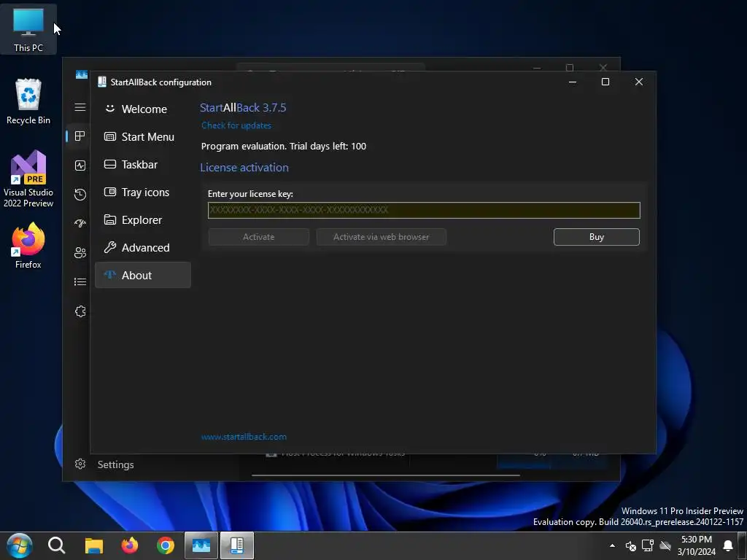Select Task Manager Processes icon
The height and width of the screenshot is (560, 747).
(80, 136)
